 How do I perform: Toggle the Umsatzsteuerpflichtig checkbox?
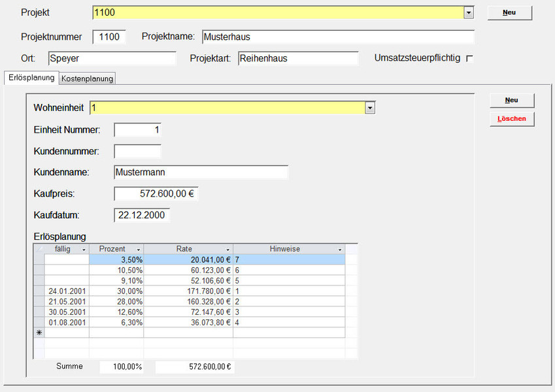[x=469, y=59]
